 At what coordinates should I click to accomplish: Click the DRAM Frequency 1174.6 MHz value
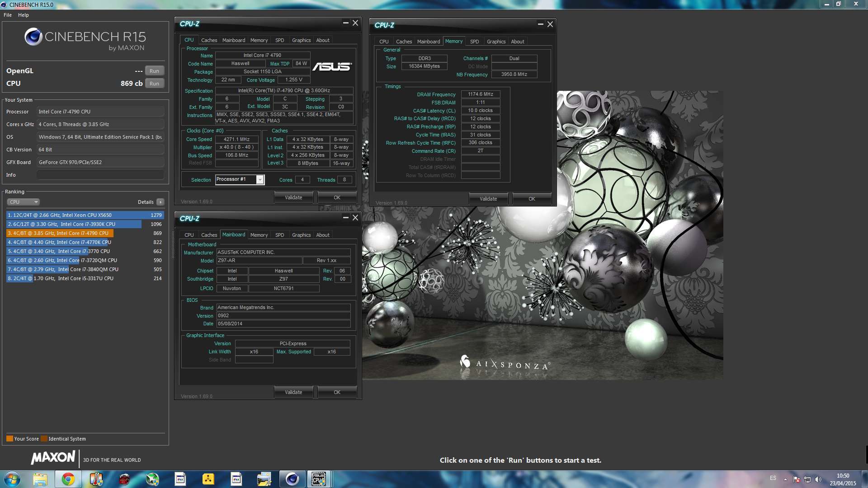coord(481,94)
